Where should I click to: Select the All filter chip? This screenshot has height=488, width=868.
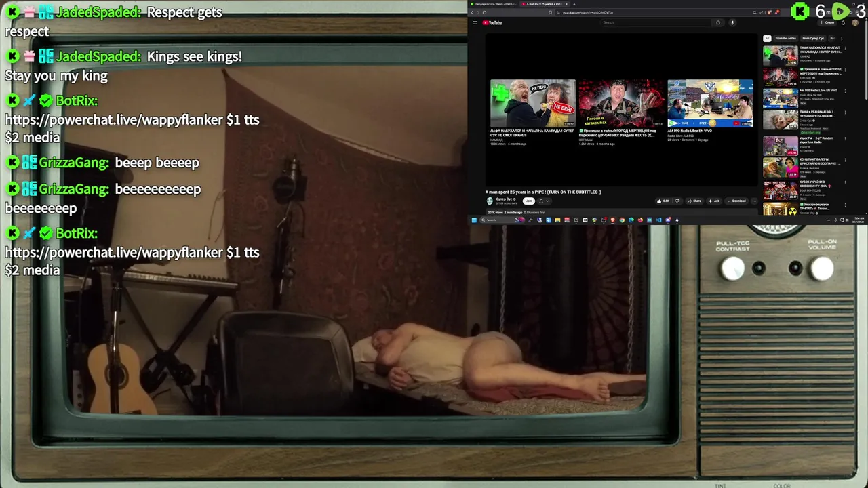pyautogui.click(x=767, y=38)
